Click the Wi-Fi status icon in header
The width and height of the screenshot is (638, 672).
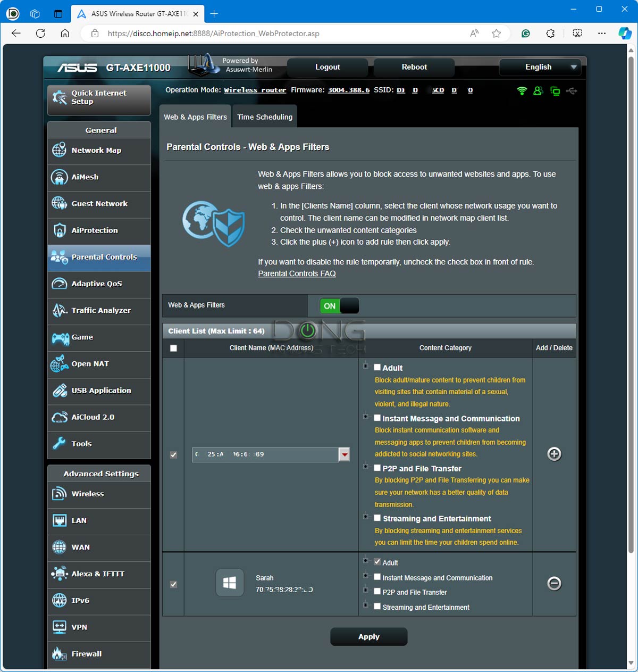[x=522, y=91]
